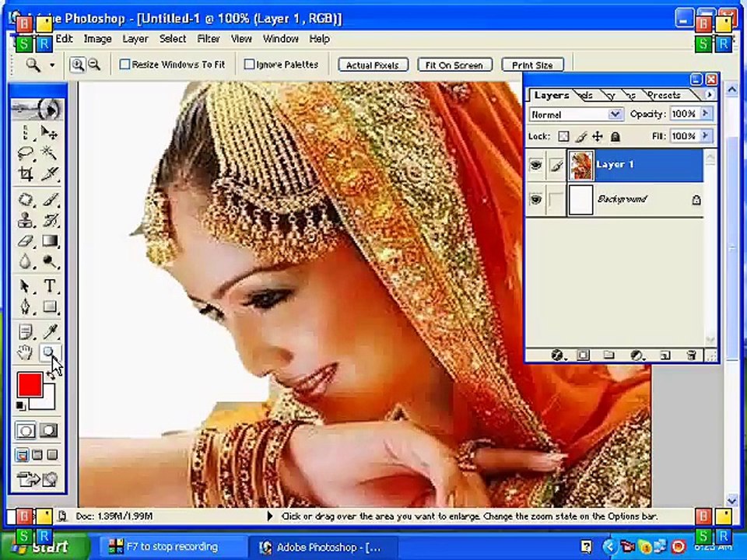
Task: Select the Lasso tool
Action: pyautogui.click(x=26, y=153)
